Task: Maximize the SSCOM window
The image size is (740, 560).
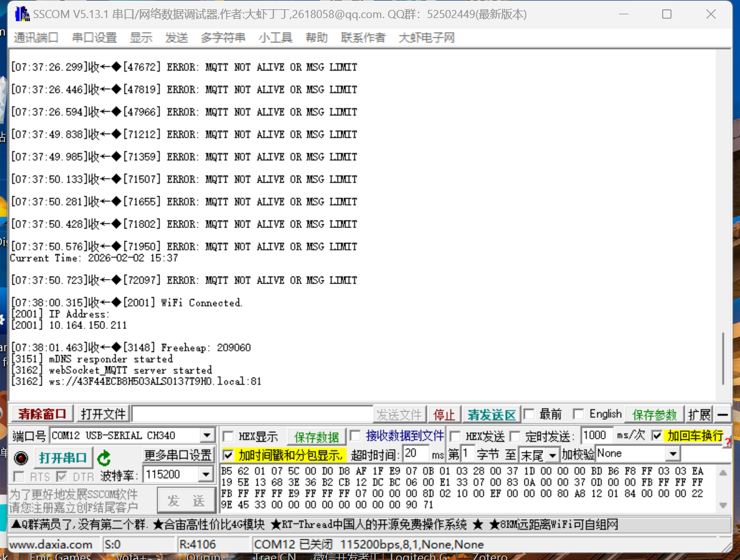Action: click(x=666, y=14)
